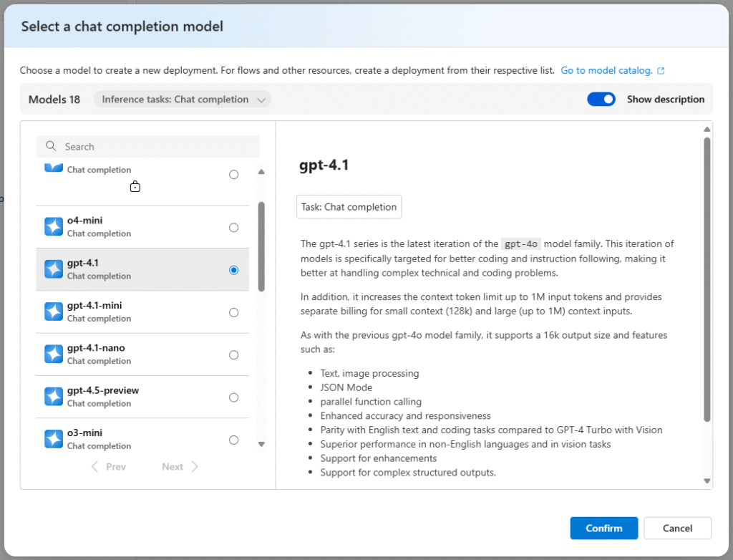Go to the Next page of models
This screenshot has width=733, height=560.
tap(180, 467)
